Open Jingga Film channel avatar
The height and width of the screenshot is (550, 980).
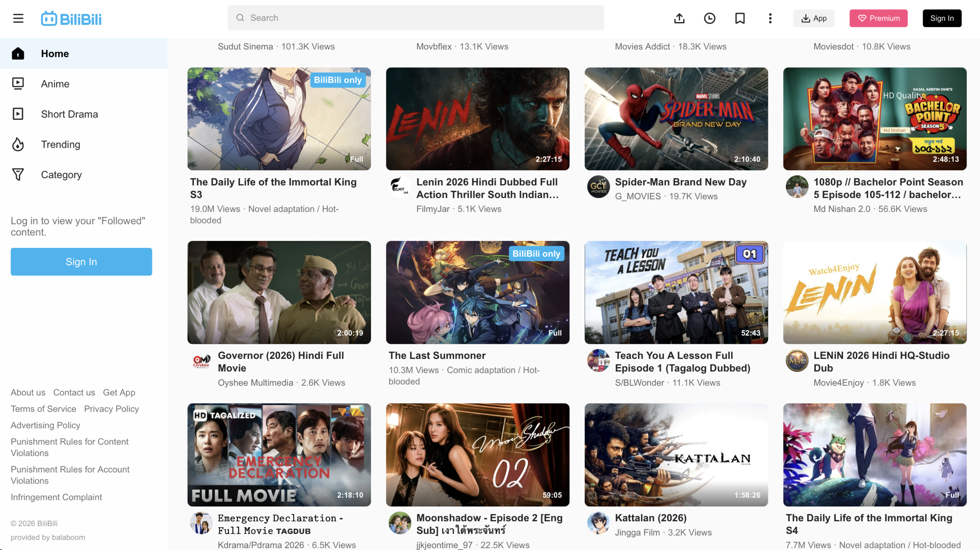pos(599,523)
